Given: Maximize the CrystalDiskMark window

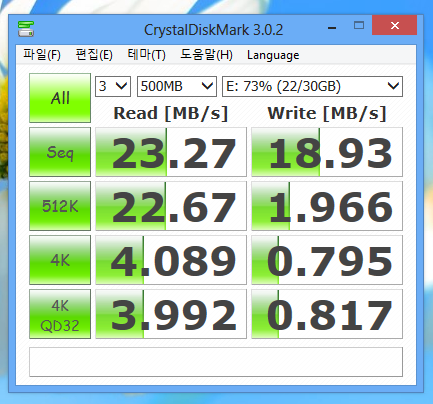Looking at the screenshot, I should [359, 25].
